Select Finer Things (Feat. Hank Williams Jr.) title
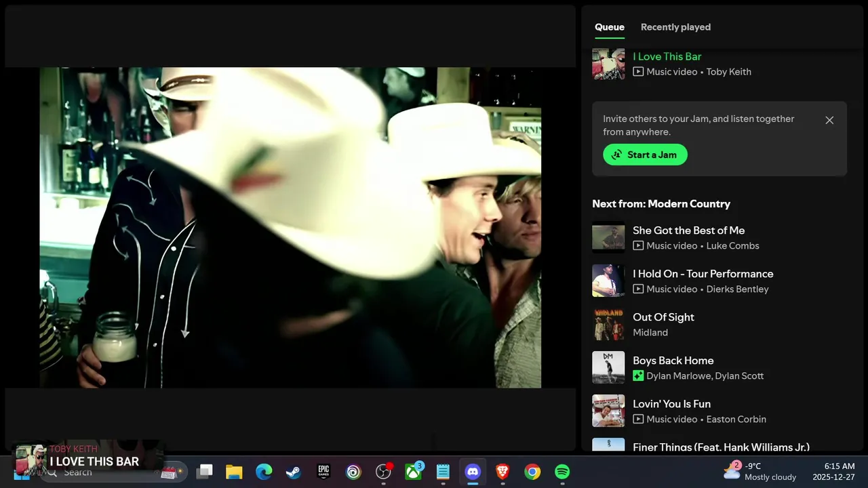The image size is (868, 488). (x=721, y=447)
